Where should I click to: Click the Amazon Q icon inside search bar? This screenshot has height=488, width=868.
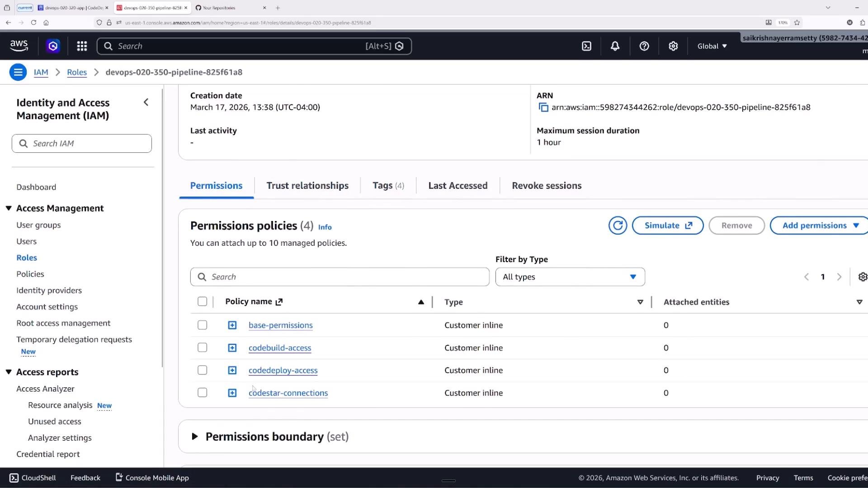[x=399, y=46]
